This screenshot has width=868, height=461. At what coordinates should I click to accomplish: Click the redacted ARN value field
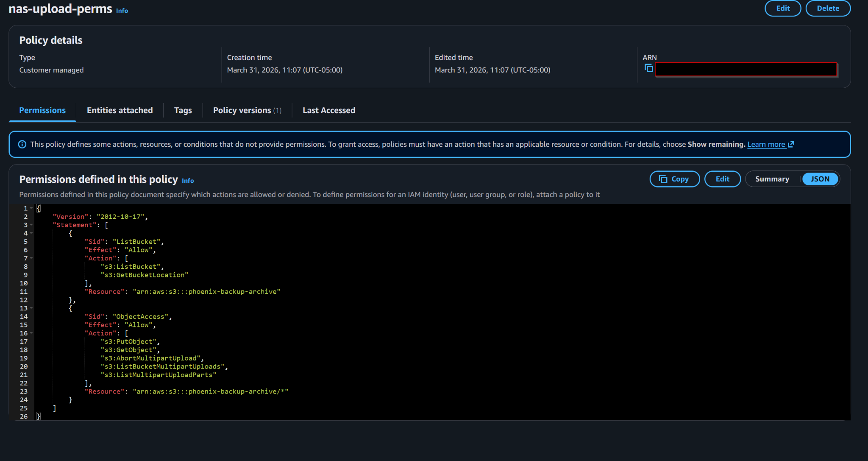point(746,70)
